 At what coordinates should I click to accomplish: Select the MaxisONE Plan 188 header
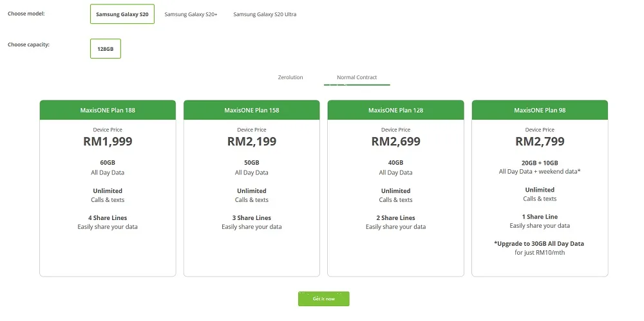108,110
